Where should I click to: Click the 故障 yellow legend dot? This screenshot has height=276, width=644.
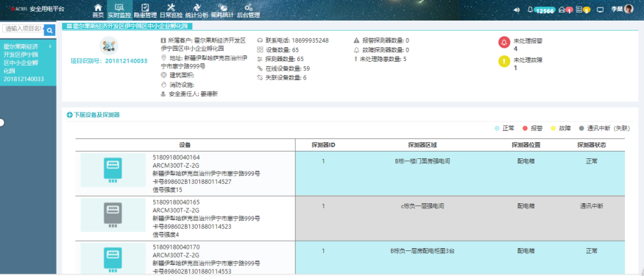tap(553, 129)
